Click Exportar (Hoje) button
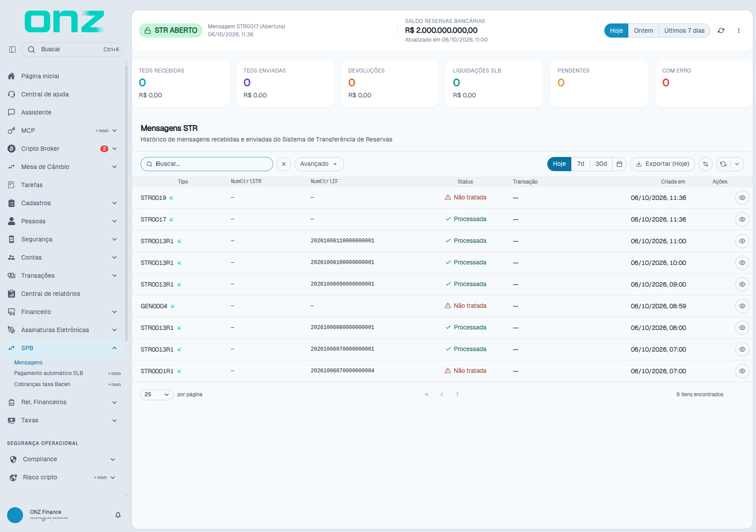The width and height of the screenshot is (756, 532). click(x=662, y=164)
